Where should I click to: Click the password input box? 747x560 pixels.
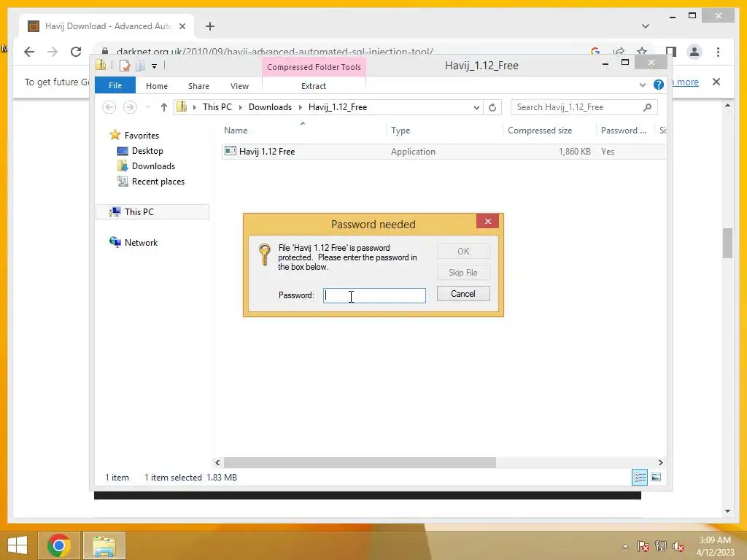point(374,296)
